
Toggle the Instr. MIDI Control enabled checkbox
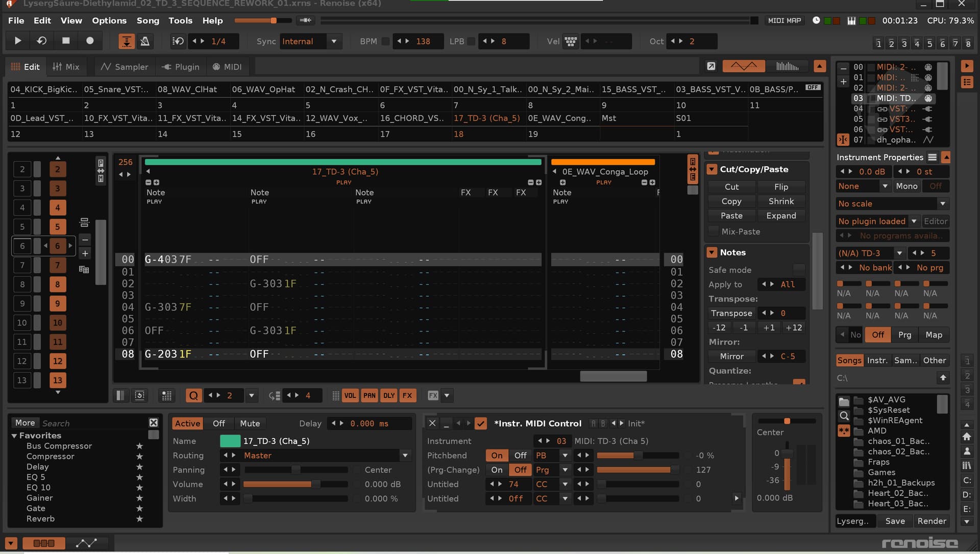[480, 423]
